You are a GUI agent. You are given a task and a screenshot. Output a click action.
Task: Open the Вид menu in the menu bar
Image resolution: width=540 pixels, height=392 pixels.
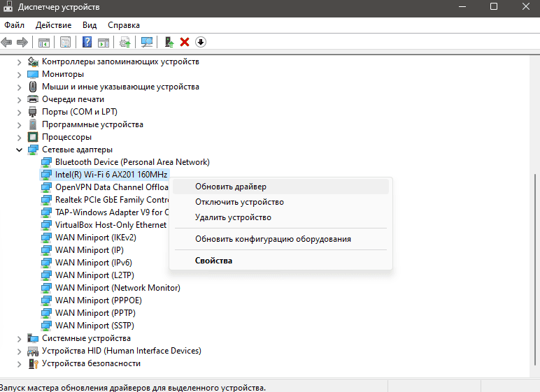click(x=90, y=24)
